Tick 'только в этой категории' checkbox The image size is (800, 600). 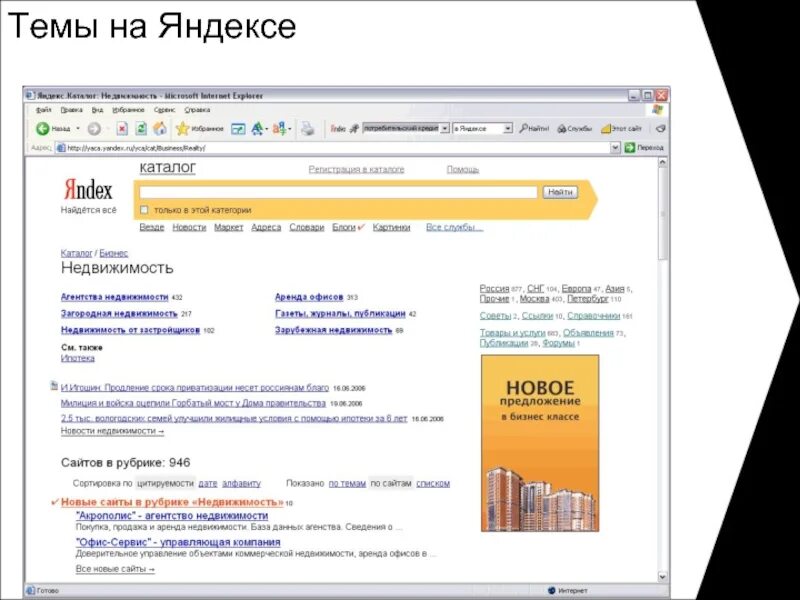click(x=144, y=210)
